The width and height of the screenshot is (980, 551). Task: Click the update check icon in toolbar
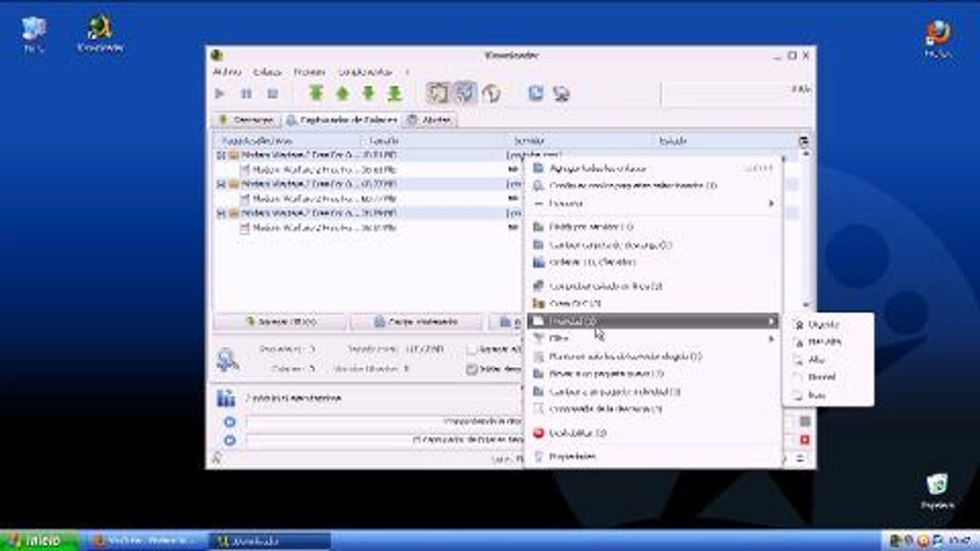click(x=562, y=93)
